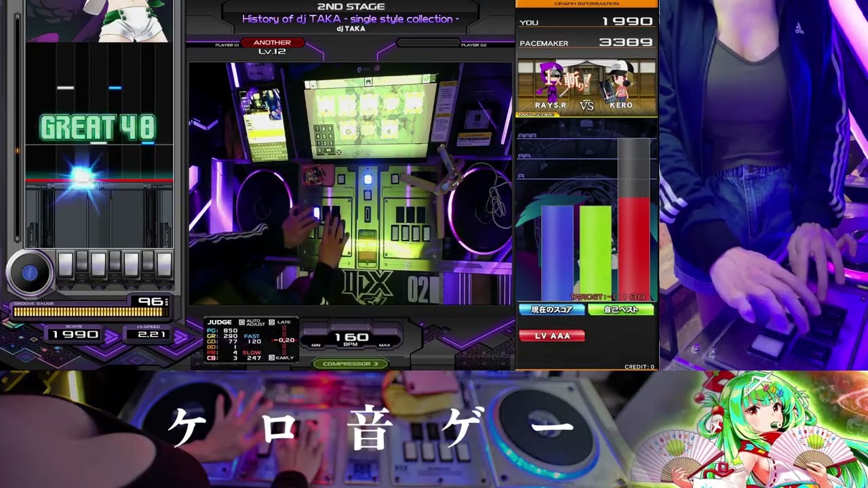This screenshot has height=488, width=868.
Task: Click the KERO player avatar
Action: tap(620, 83)
